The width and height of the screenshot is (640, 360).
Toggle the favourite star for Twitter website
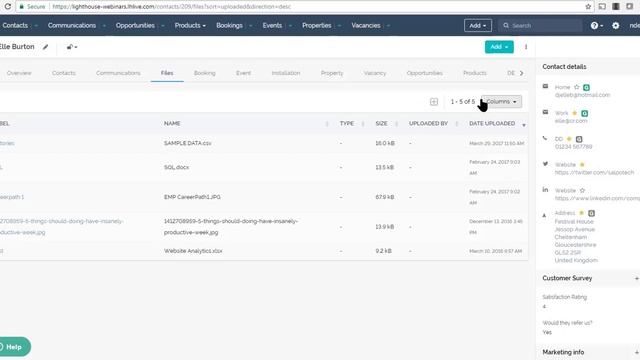coord(582,164)
